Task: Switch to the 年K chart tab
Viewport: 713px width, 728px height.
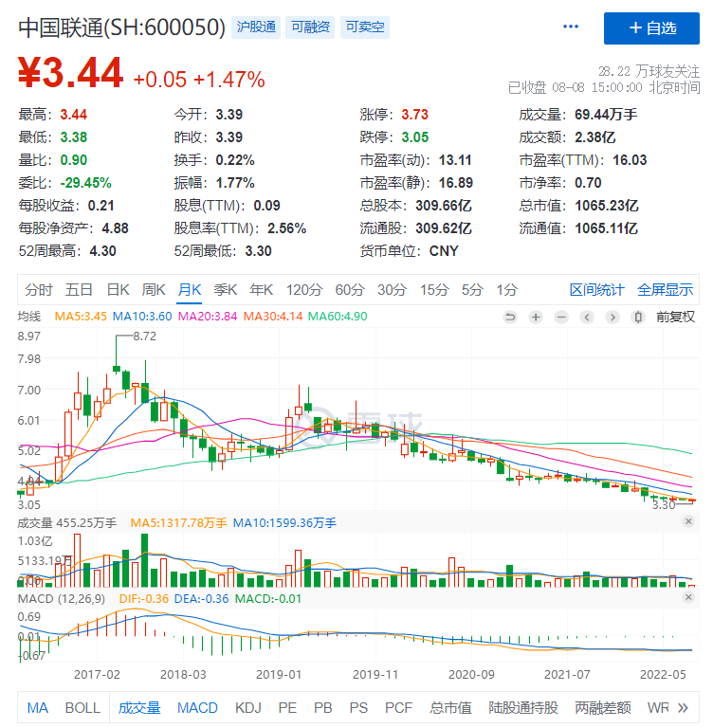Action: point(261,290)
